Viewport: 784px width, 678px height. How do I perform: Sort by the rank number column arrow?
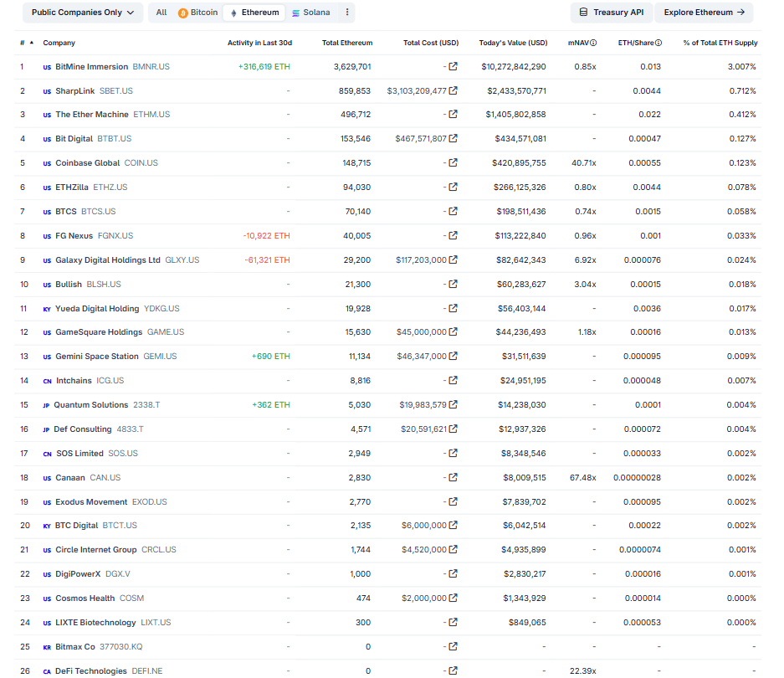point(32,43)
